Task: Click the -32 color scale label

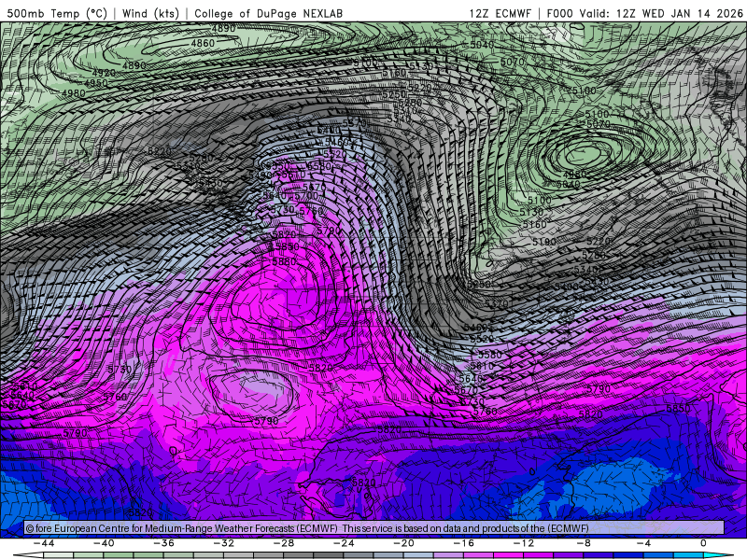Action: click(224, 543)
